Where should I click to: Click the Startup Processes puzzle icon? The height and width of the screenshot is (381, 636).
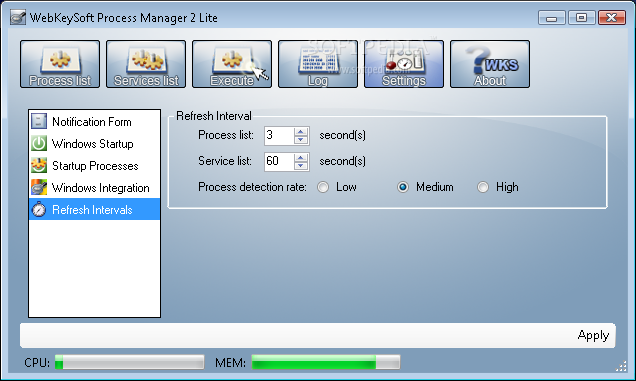pyautogui.click(x=39, y=165)
